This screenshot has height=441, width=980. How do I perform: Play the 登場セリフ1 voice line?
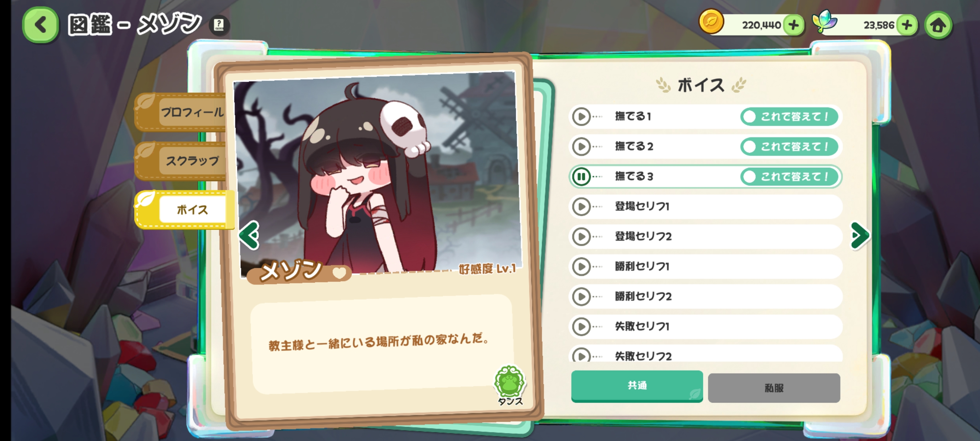581,207
